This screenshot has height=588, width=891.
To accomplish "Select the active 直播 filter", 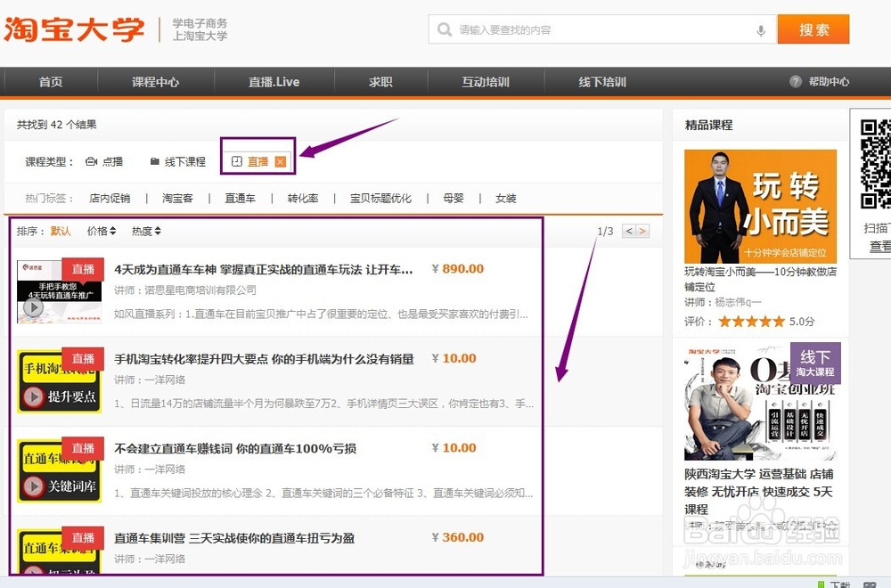I will pyautogui.click(x=258, y=162).
